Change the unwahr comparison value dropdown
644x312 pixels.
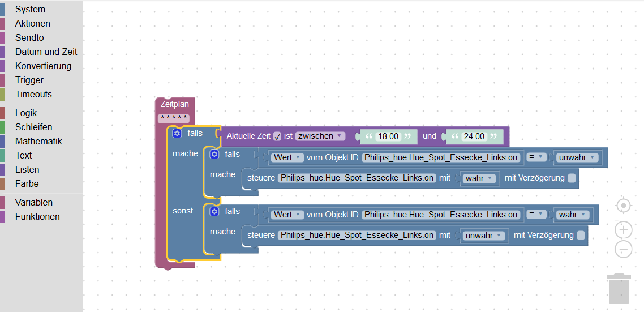(577, 157)
